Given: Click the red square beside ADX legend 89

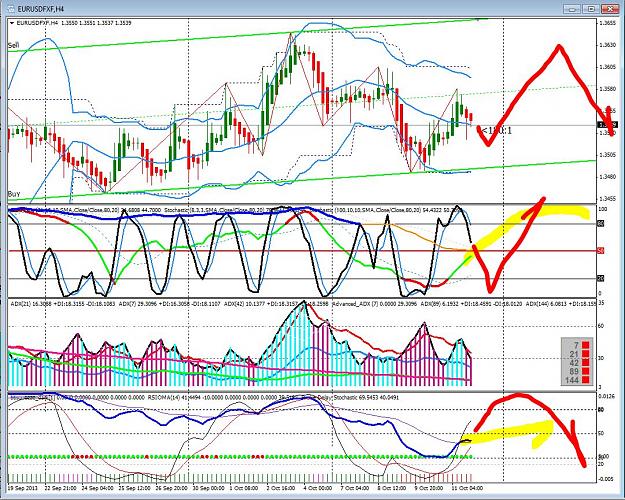Looking at the screenshot, I should click(586, 371).
